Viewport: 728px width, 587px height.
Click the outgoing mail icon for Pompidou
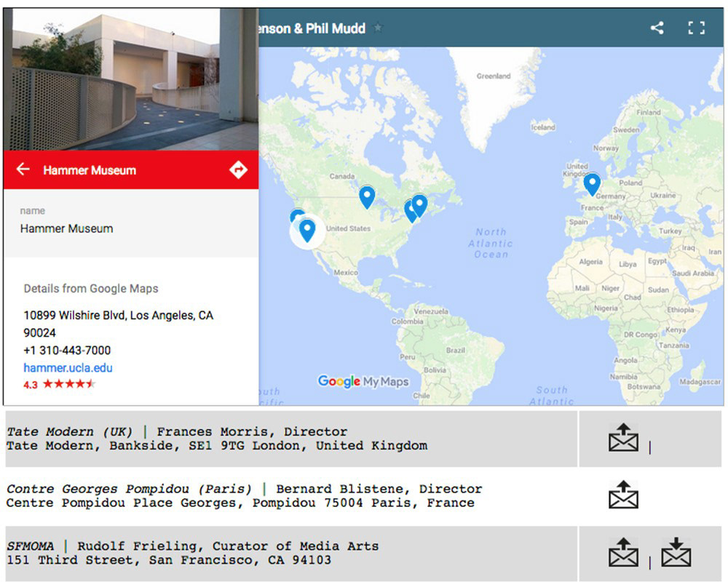623,494
